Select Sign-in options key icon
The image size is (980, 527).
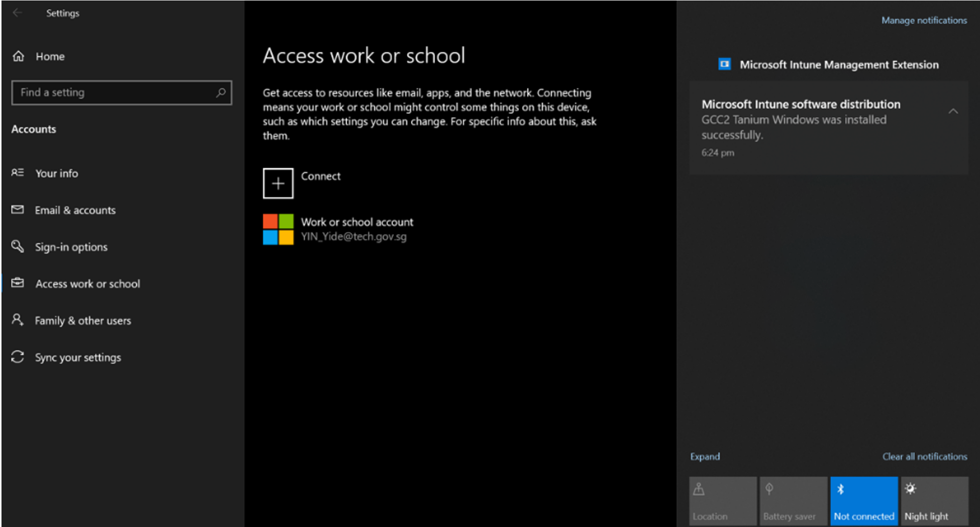17,247
